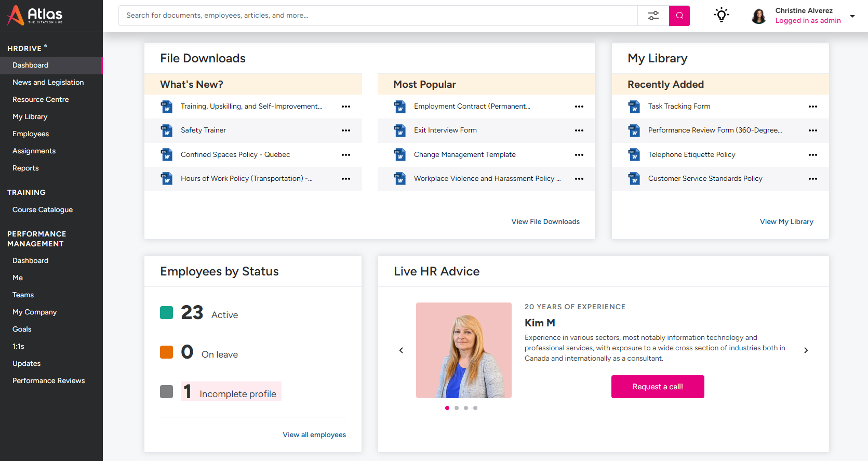
Task: Open News and Legislation in sidebar
Action: [x=48, y=82]
